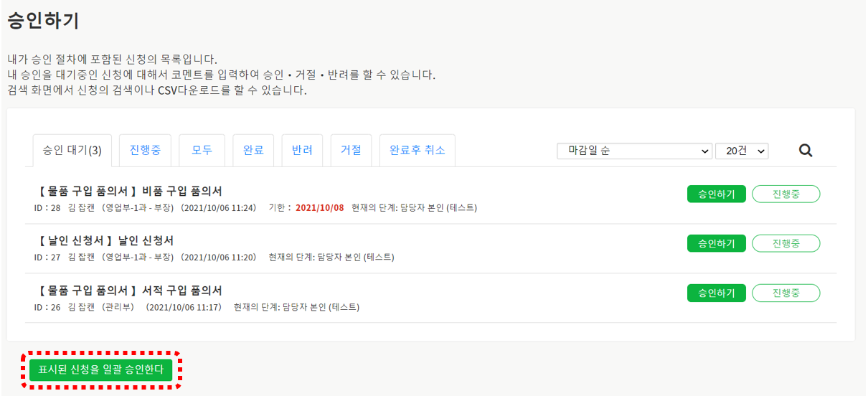Go to the 완료 tab
Image resolution: width=868 pixels, height=396 pixels.
coord(253,151)
